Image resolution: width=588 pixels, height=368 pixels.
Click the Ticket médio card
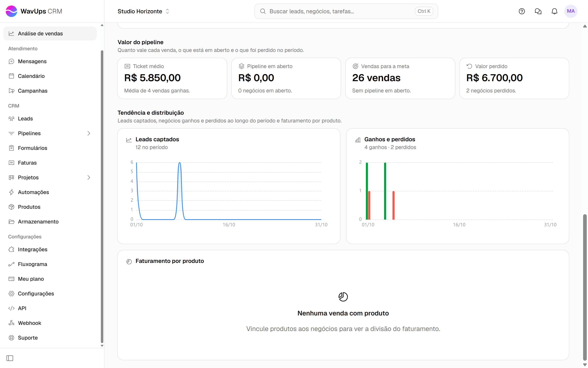pos(172,78)
